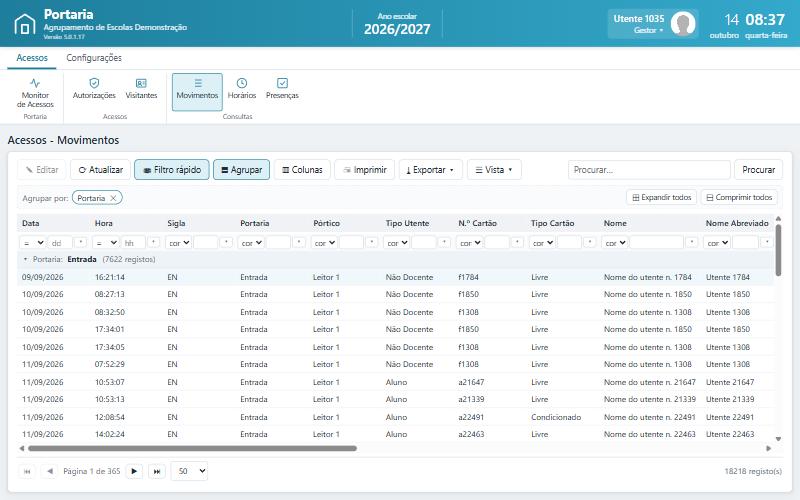Open Hora filter operator dropdown
The height and width of the screenshot is (500, 800).
(106, 243)
